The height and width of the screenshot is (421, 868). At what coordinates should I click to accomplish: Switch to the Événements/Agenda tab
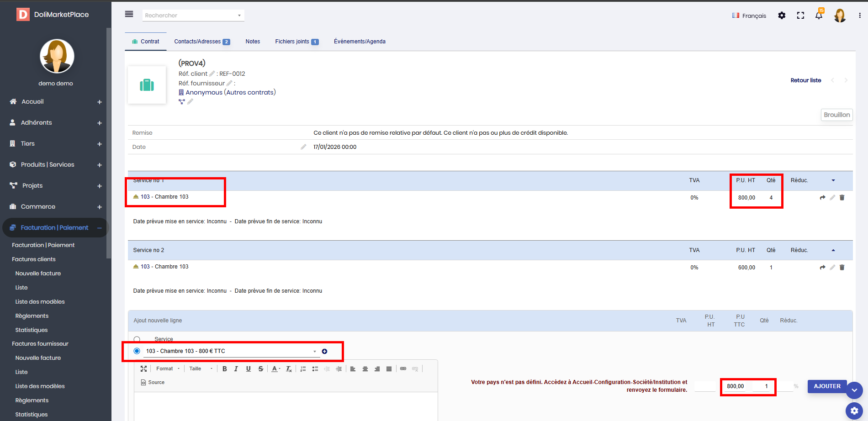pyautogui.click(x=360, y=42)
